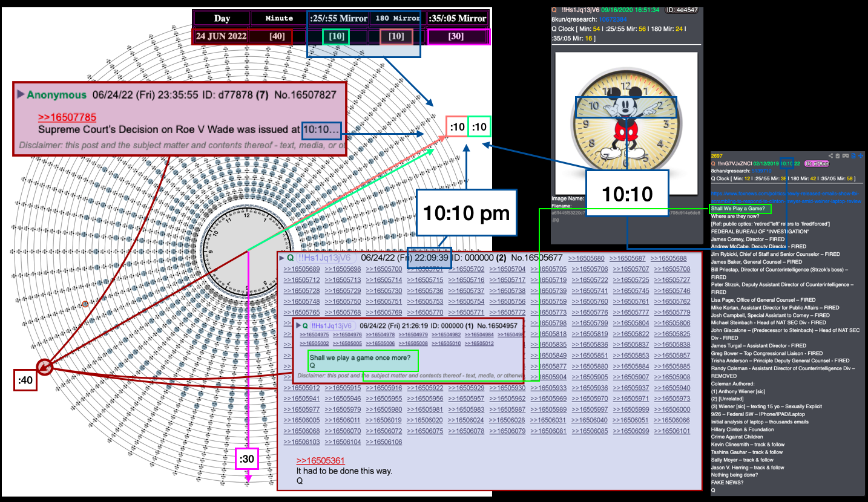Click the share icon on post 2697
The height and width of the screenshot is (502, 868).
pos(830,156)
